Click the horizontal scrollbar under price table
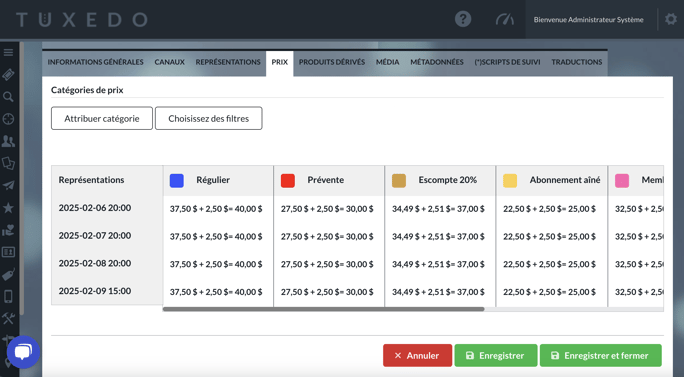This screenshot has height=377, width=684. (x=324, y=309)
